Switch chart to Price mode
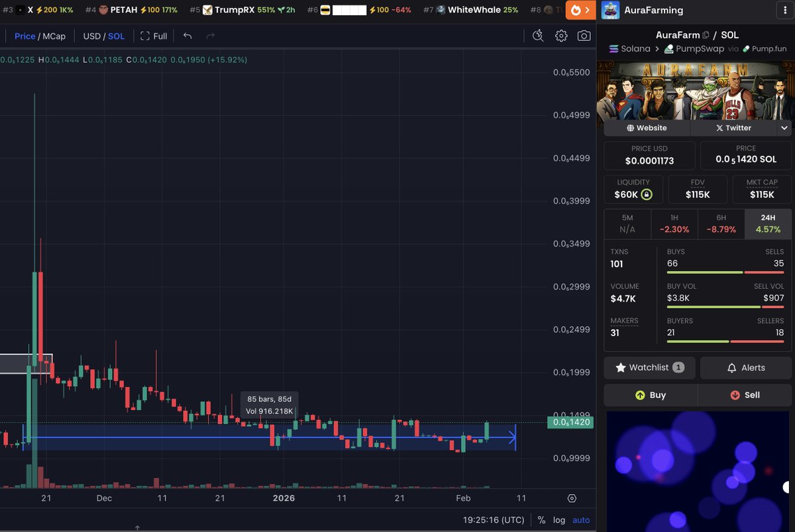This screenshot has height=532, width=795. (25, 36)
